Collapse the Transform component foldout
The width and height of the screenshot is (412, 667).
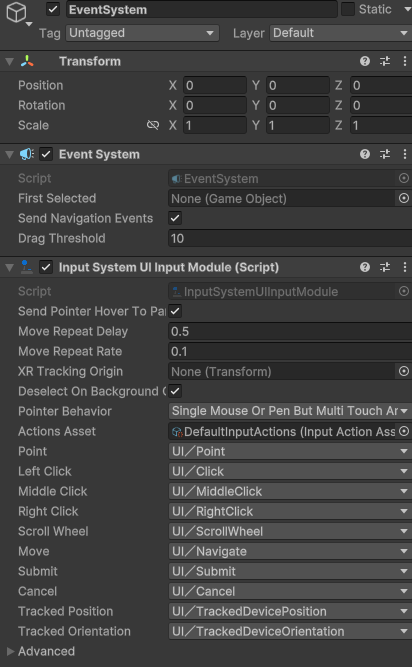[x=9, y=61]
